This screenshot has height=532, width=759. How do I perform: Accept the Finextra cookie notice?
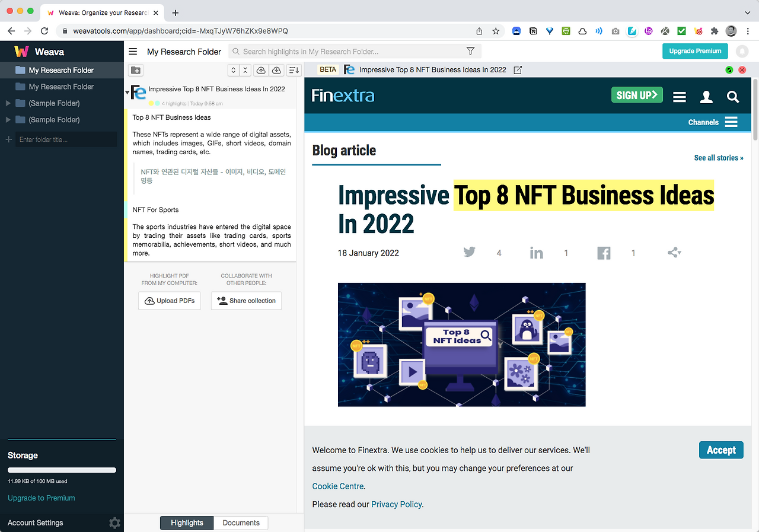[x=721, y=450]
